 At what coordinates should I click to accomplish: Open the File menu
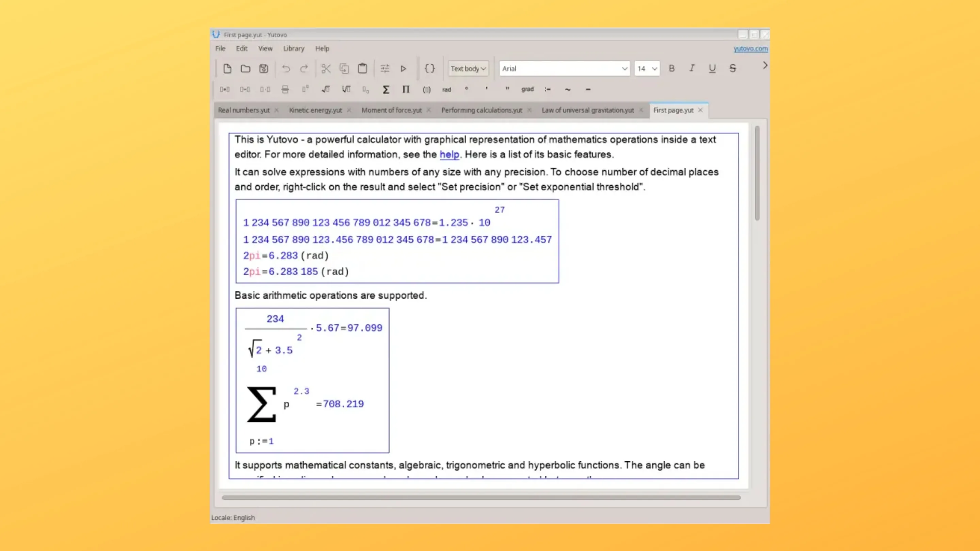click(x=220, y=48)
